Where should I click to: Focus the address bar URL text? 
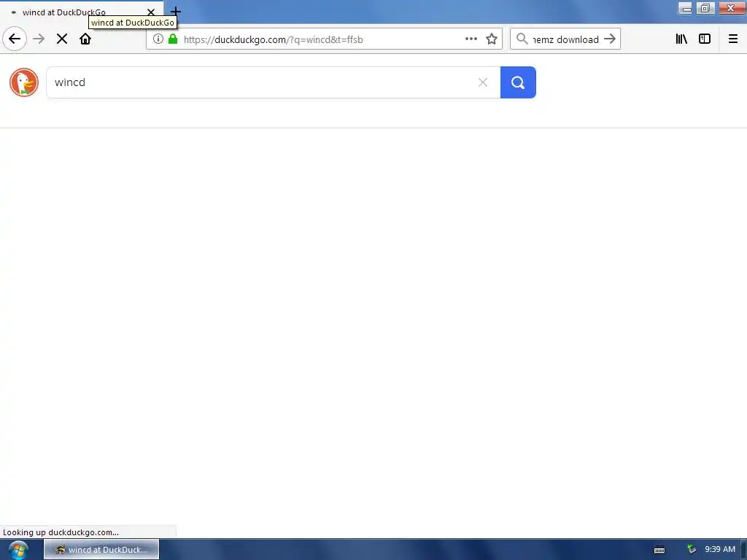coord(274,39)
